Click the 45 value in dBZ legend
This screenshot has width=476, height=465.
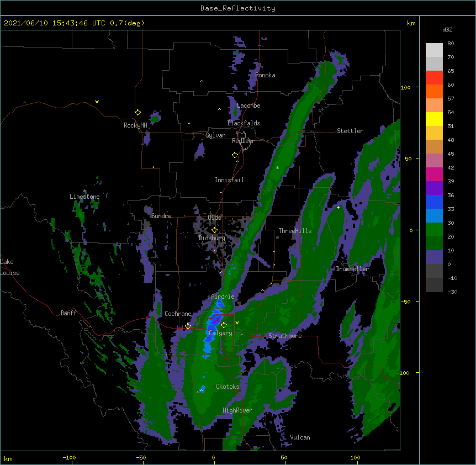point(451,154)
